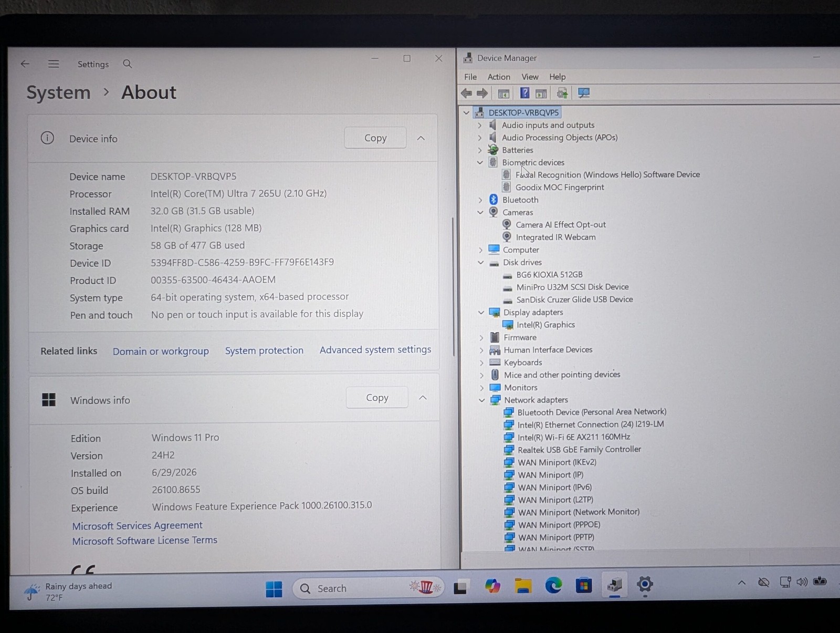Open the Help menu in Device Manager
This screenshot has width=840, height=633.
point(558,77)
